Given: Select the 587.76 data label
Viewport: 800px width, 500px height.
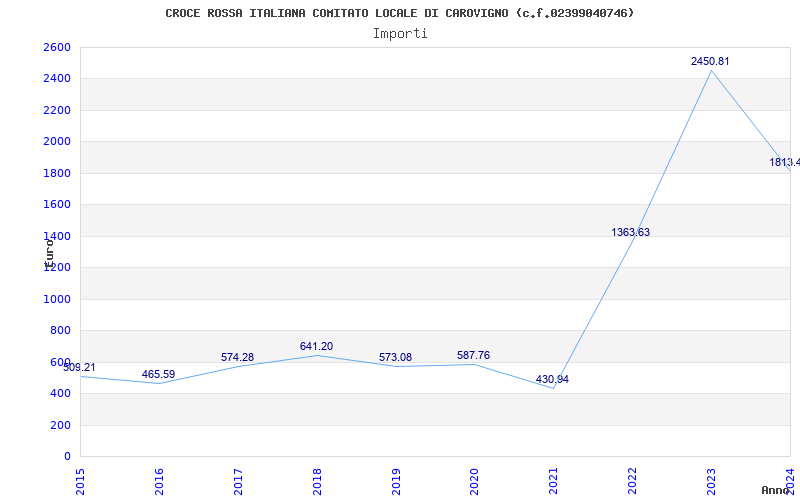Looking at the screenshot, I should (473, 355).
